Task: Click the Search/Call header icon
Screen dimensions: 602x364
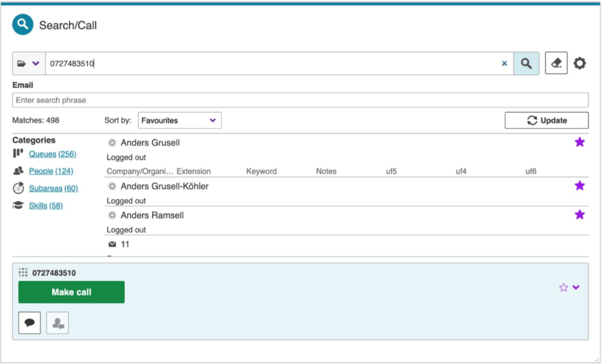Action: (23, 25)
